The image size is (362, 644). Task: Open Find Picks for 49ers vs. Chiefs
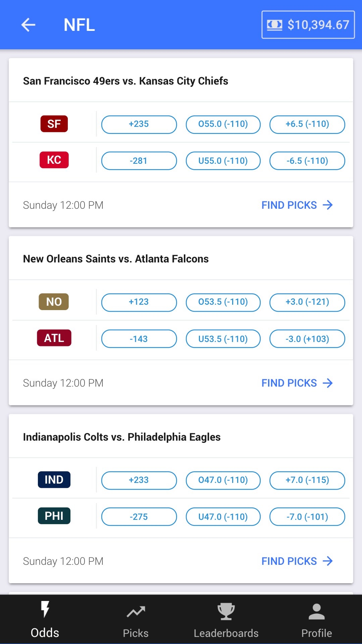(297, 205)
